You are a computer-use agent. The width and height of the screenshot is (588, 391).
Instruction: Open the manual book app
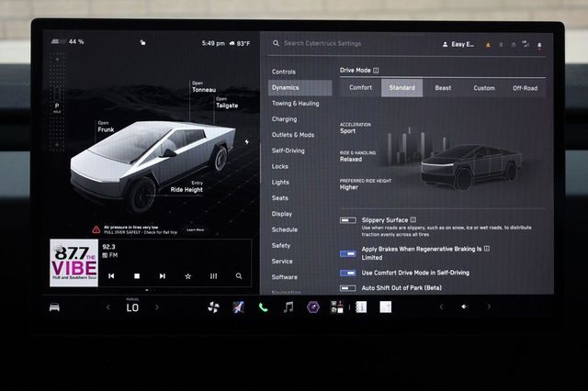click(x=361, y=307)
